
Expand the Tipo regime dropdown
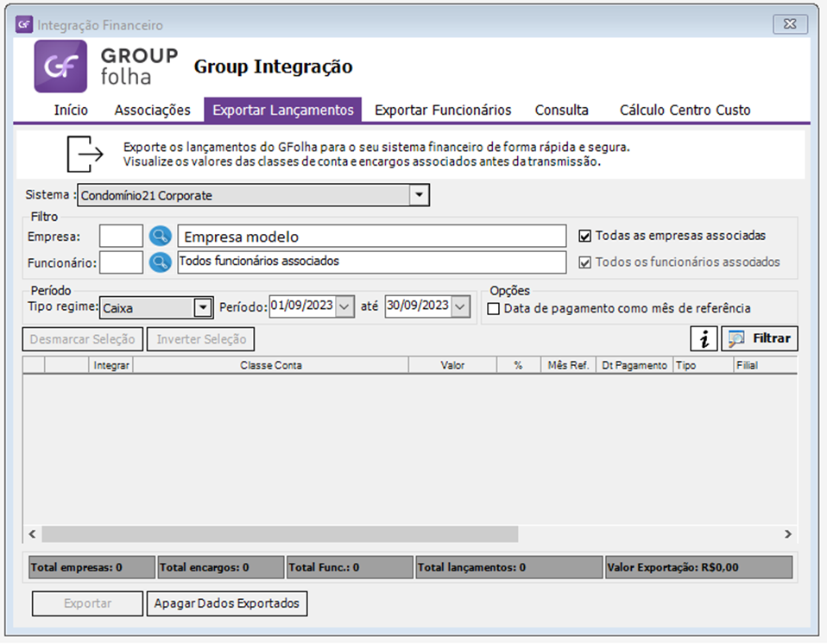[x=202, y=306]
